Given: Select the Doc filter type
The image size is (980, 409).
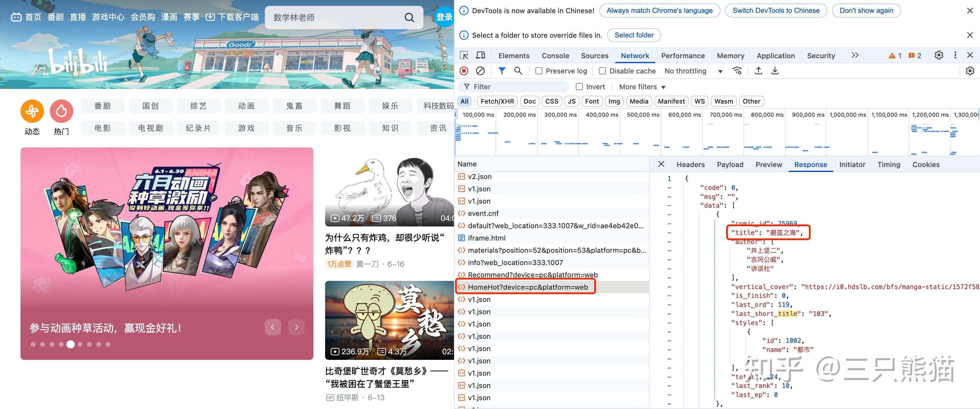Looking at the screenshot, I should [x=530, y=101].
